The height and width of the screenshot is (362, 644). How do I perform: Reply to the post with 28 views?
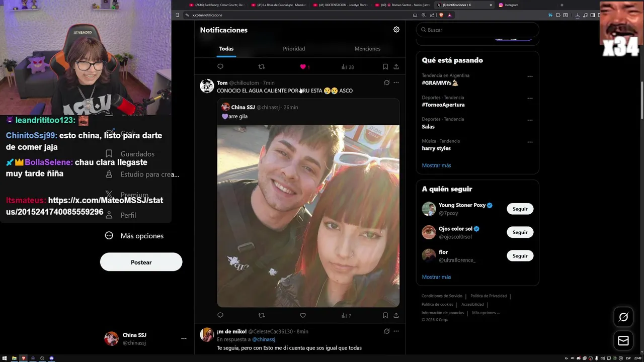[220, 66]
